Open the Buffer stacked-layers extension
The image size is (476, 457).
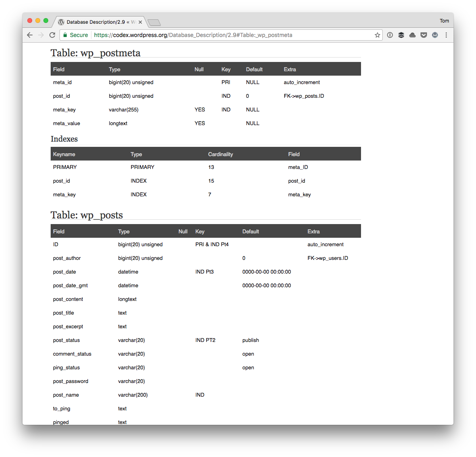tap(401, 35)
